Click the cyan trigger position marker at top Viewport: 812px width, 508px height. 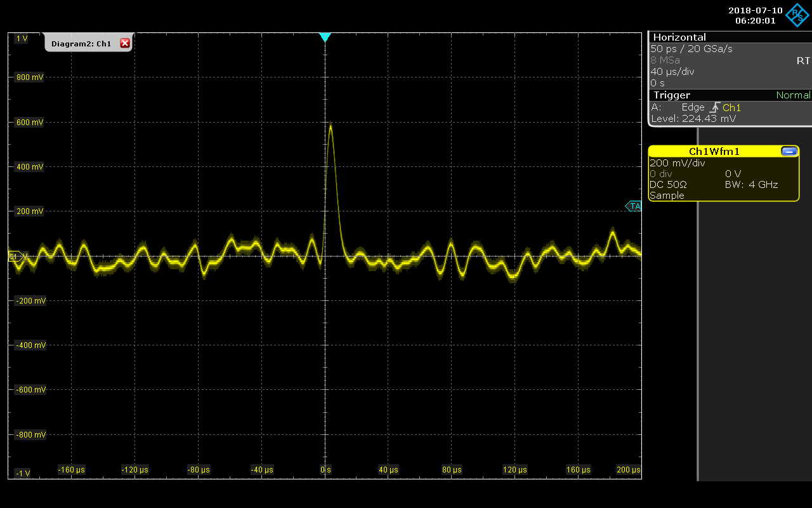tap(325, 37)
